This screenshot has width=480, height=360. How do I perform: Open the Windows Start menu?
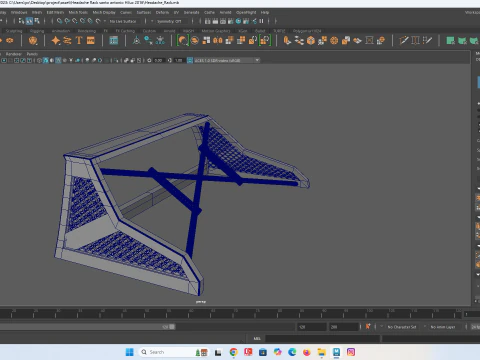point(129,352)
